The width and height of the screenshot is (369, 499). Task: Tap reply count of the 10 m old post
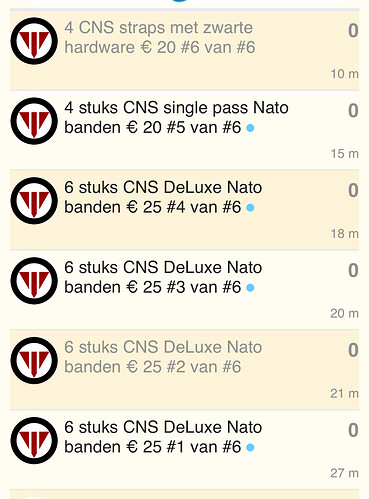coord(353,31)
